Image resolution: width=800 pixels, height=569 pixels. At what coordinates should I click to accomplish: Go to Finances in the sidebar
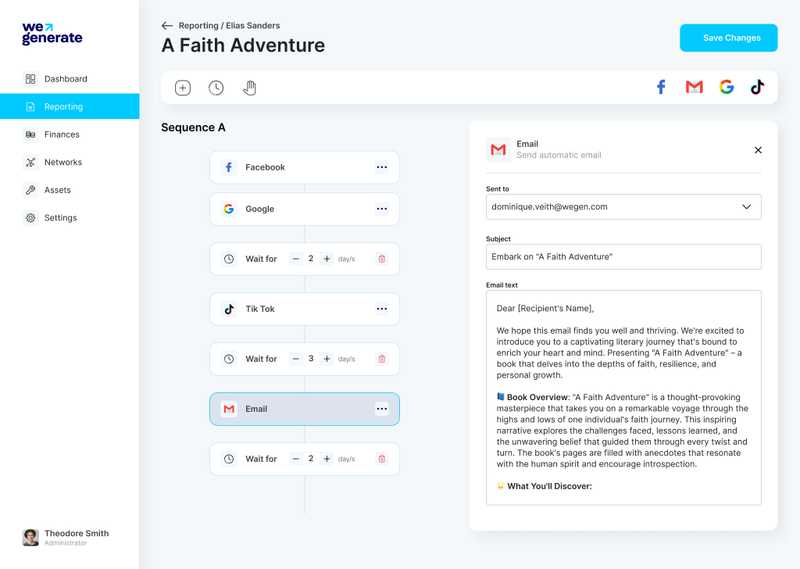coord(61,134)
